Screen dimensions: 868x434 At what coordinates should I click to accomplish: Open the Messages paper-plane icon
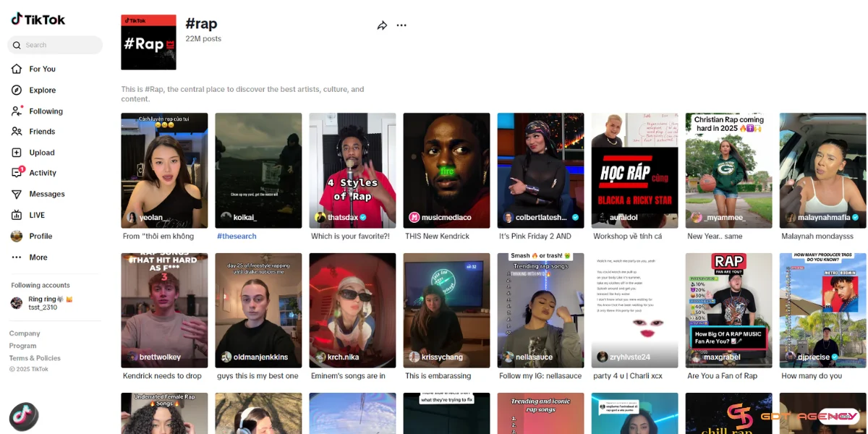[x=17, y=194]
